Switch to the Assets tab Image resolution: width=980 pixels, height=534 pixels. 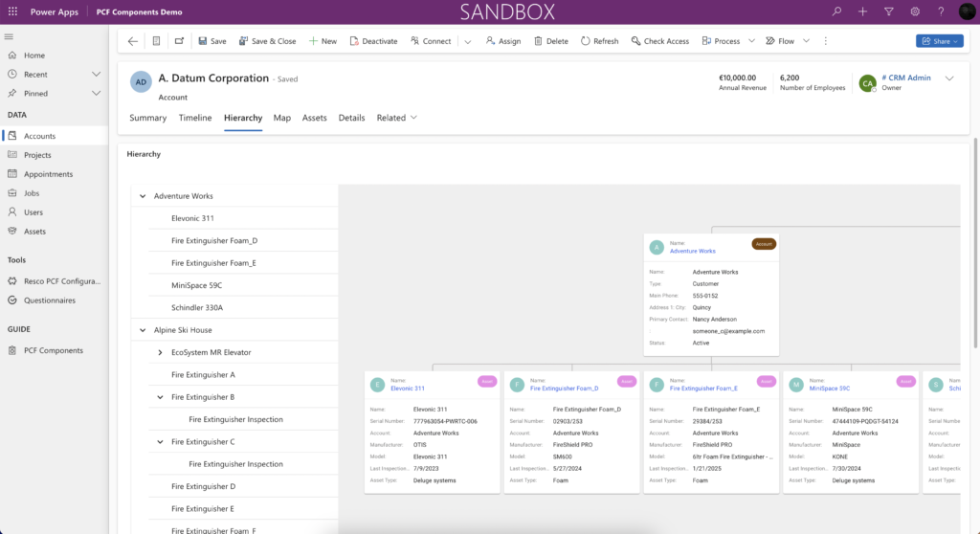click(314, 118)
